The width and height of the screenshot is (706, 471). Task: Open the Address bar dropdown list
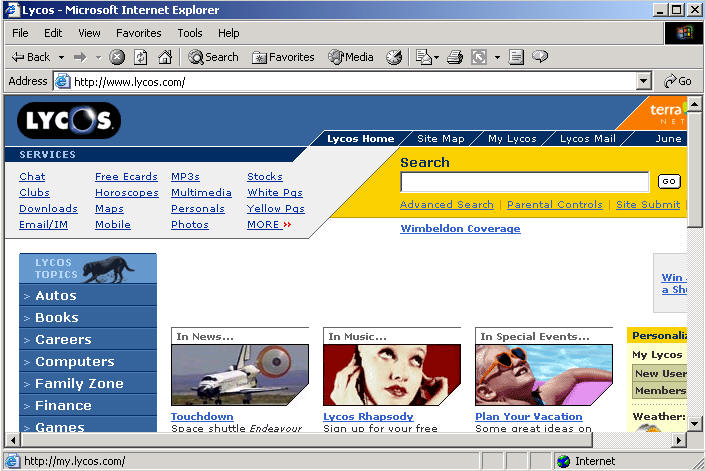pos(643,81)
